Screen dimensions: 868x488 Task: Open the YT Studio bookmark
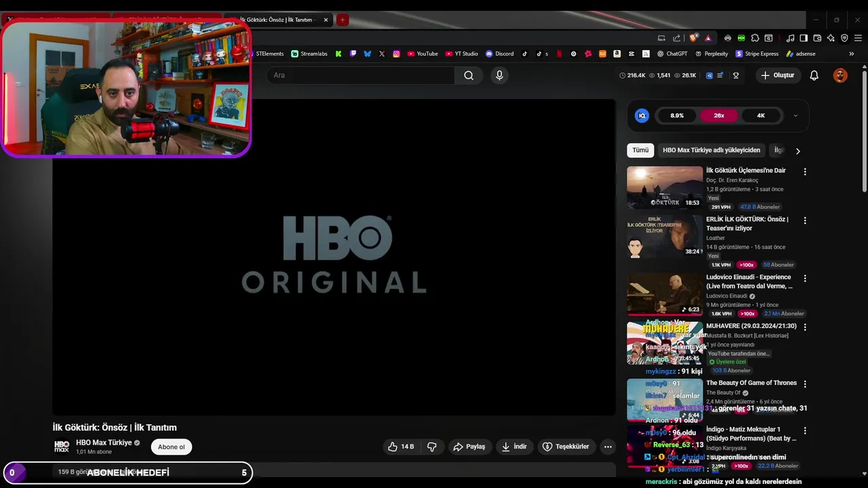[462, 54]
